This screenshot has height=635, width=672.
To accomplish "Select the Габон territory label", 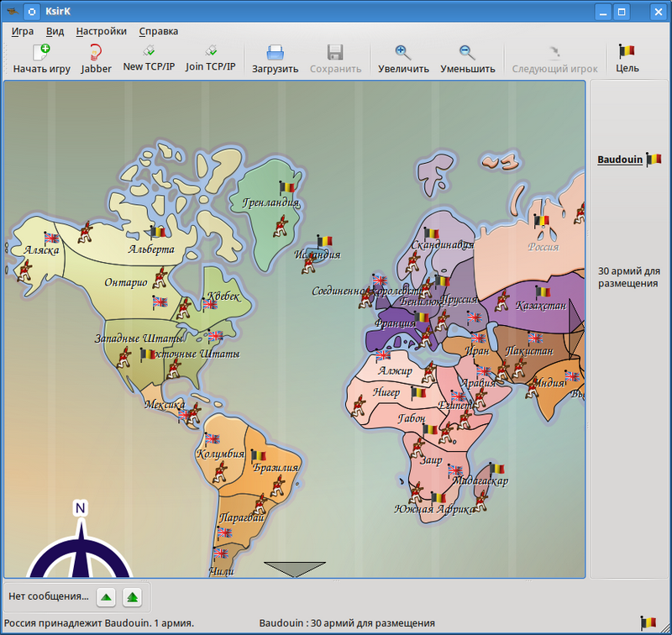I will tap(412, 417).
